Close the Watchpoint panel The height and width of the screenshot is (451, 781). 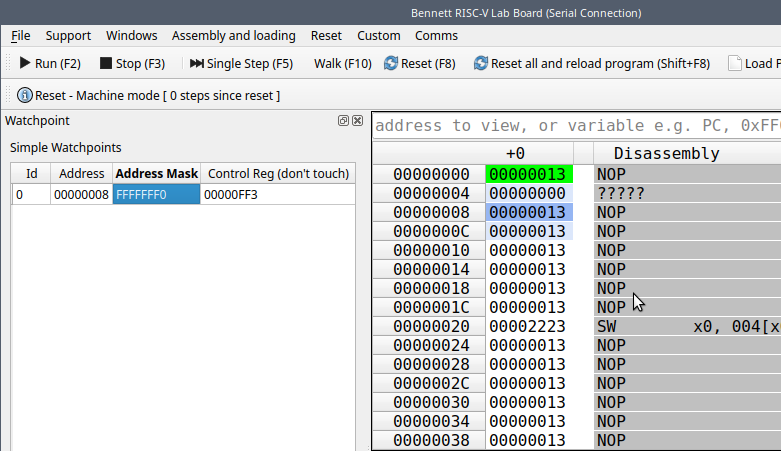357,120
